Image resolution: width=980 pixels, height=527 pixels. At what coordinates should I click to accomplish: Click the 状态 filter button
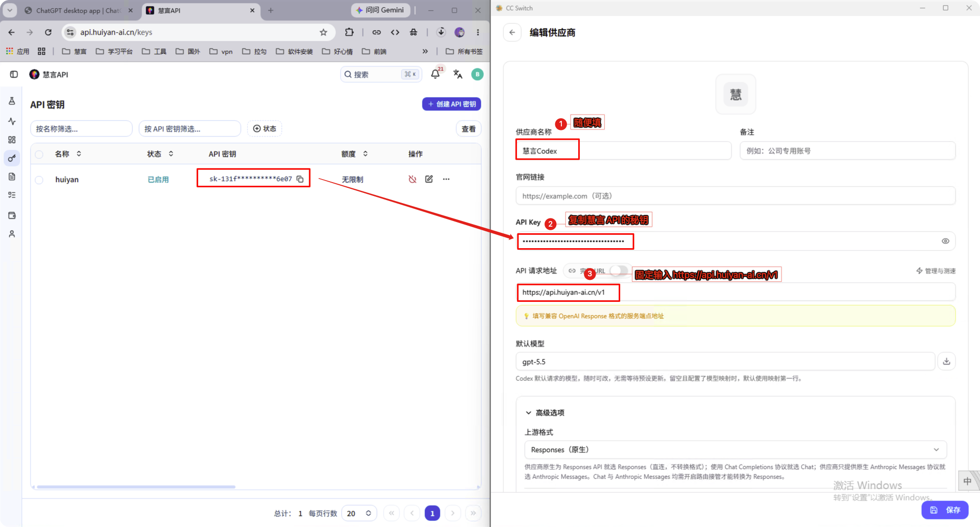pyautogui.click(x=265, y=128)
